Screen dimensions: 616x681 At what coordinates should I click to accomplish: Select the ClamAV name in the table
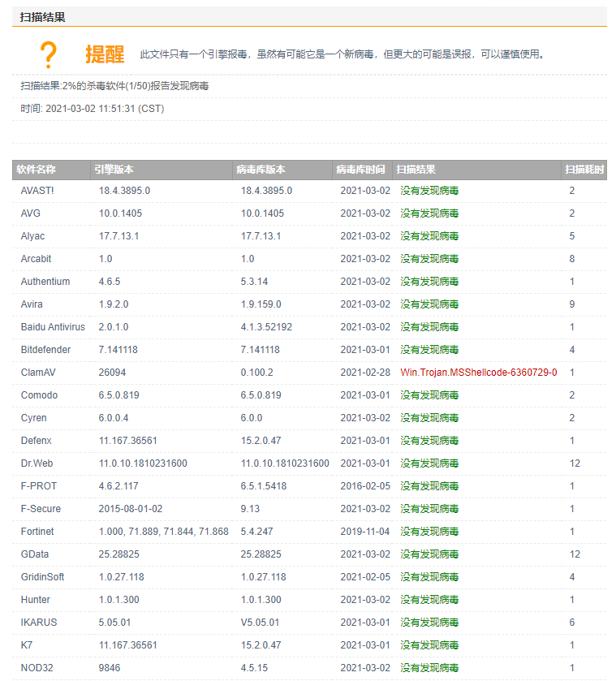[37, 373]
